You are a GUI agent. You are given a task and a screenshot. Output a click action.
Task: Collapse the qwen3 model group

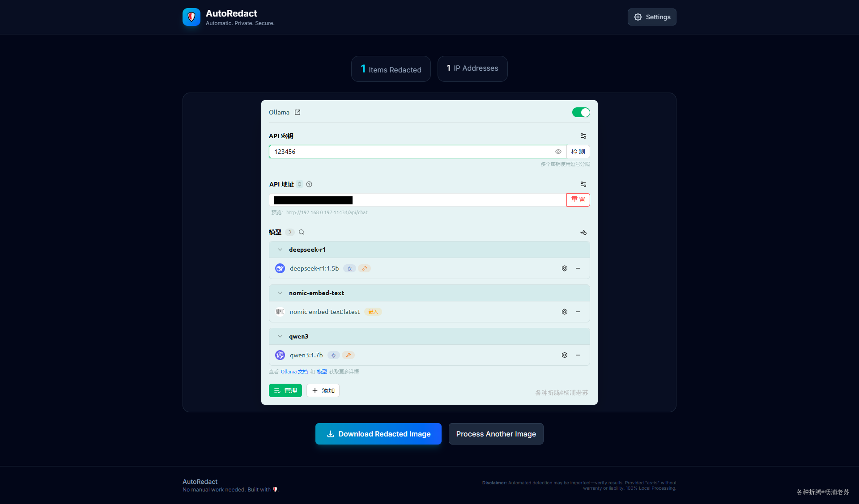coord(280,336)
